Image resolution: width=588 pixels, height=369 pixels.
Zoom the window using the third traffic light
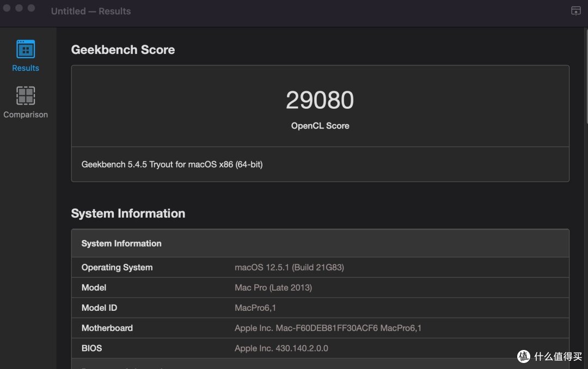[32, 8]
